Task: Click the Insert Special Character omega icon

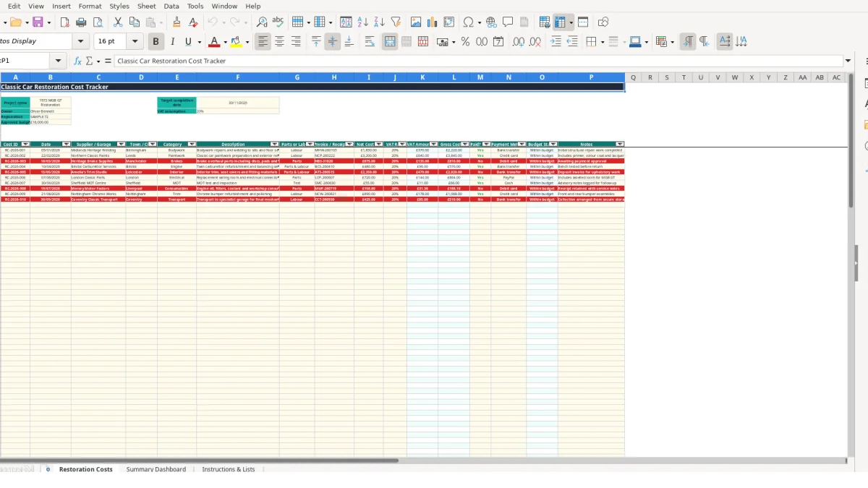Action: (468, 22)
